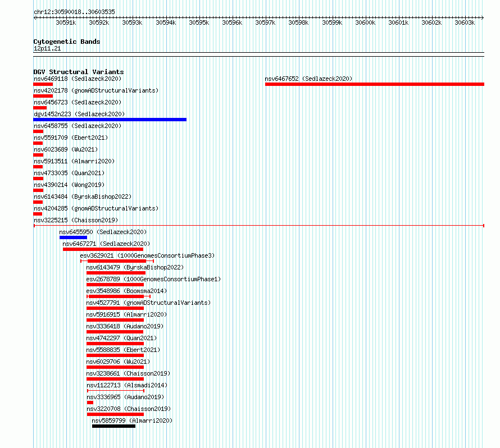The width and height of the screenshot is (500, 448).
Task: Click the thin red line under nsv3225215
Action: coord(259,226)
